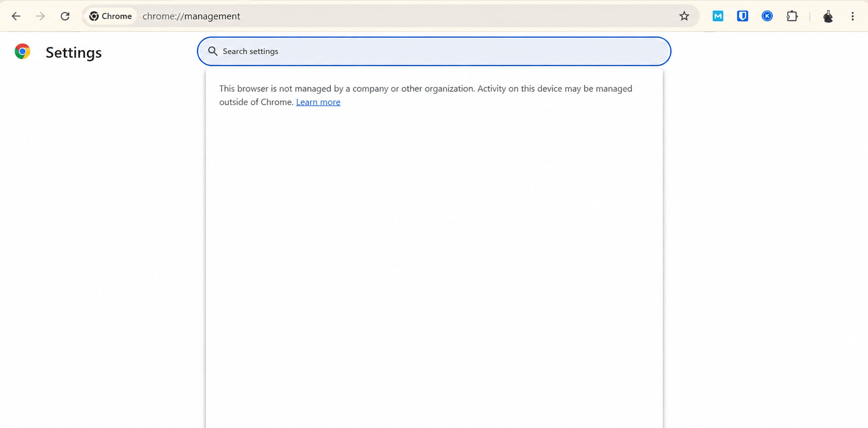Reload the current page
Screen dimensions: 868x428
coord(65,16)
